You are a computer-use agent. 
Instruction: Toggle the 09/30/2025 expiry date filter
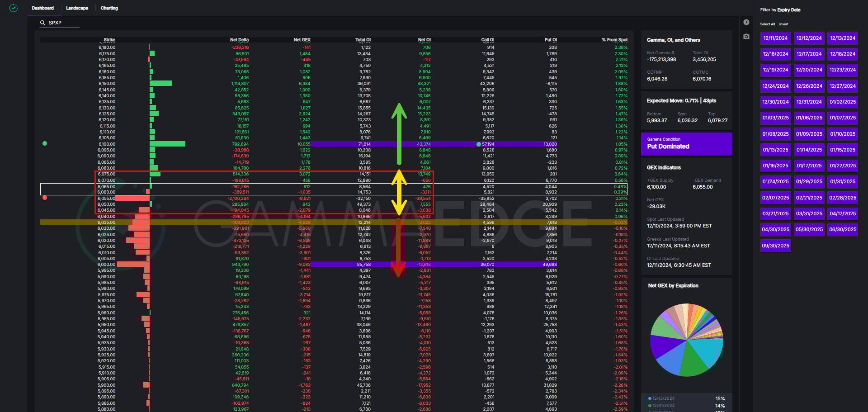point(775,246)
